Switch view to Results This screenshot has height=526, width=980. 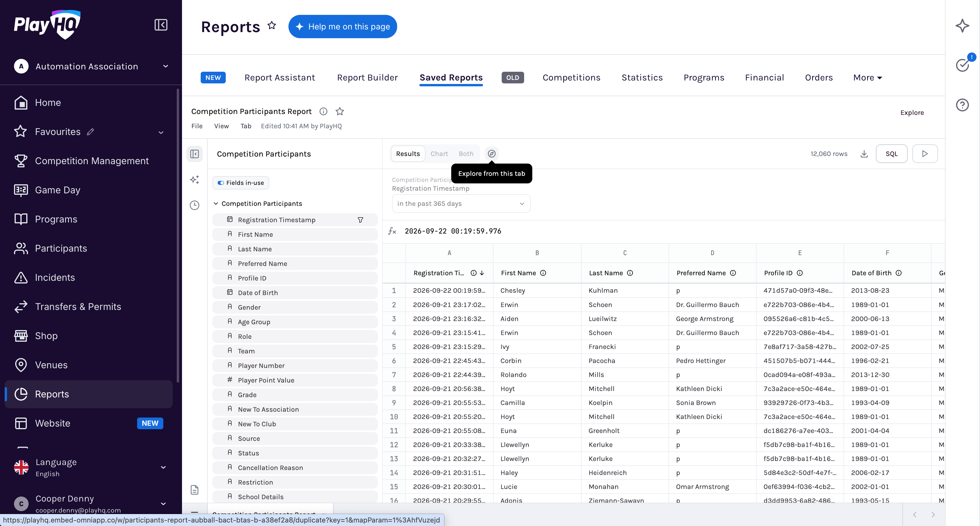tap(408, 154)
